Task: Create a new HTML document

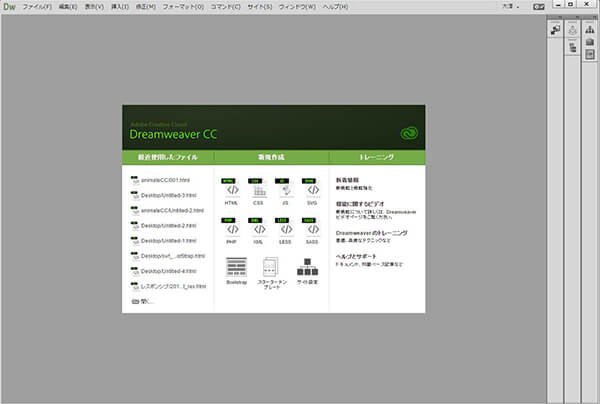Action: point(231,191)
